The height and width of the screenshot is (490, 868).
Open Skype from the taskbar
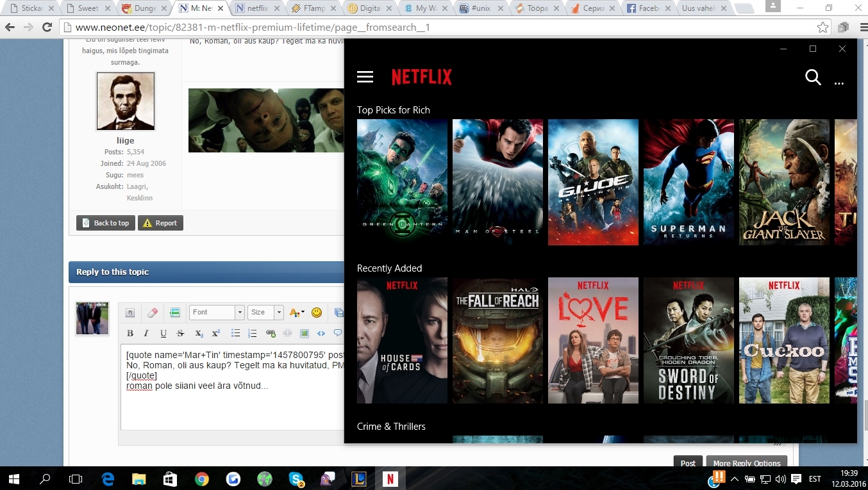(x=296, y=478)
